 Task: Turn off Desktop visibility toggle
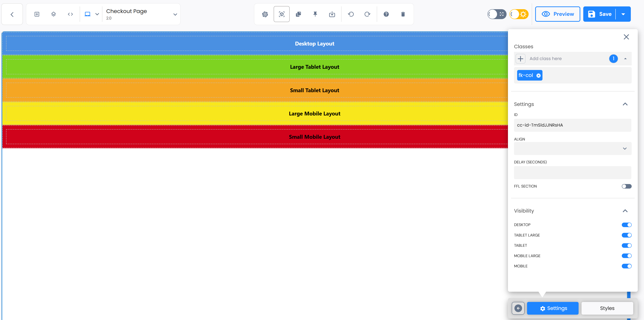[x=626, y=225]
